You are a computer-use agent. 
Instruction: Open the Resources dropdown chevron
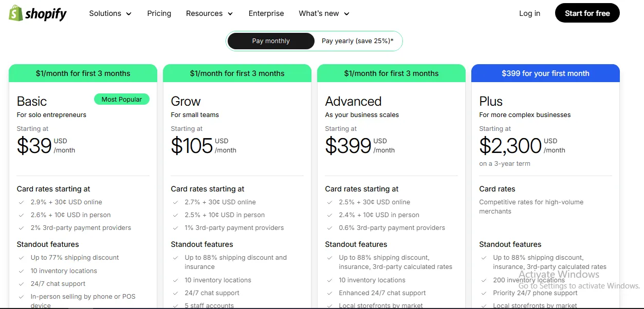230,14
